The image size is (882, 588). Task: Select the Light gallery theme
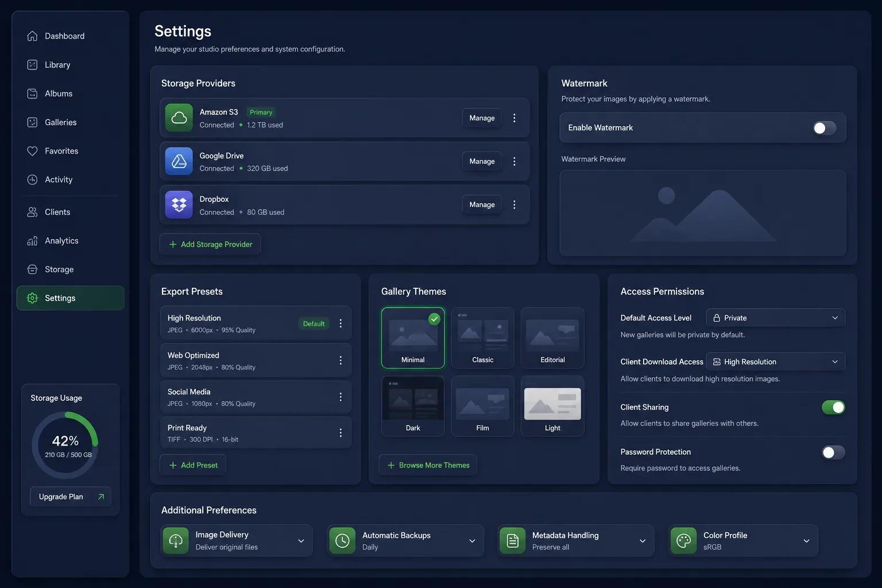(552, 406)
